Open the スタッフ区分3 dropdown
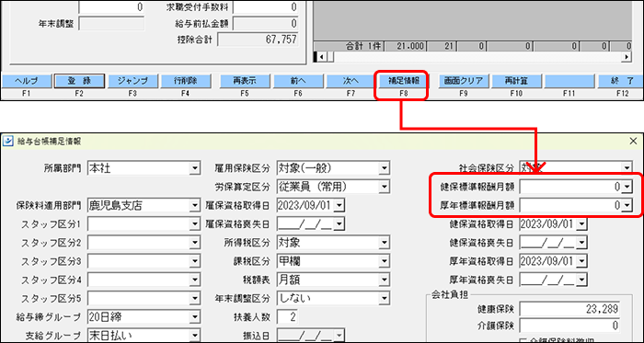Screen dimensions: 644x343 [x=195, y=261]
